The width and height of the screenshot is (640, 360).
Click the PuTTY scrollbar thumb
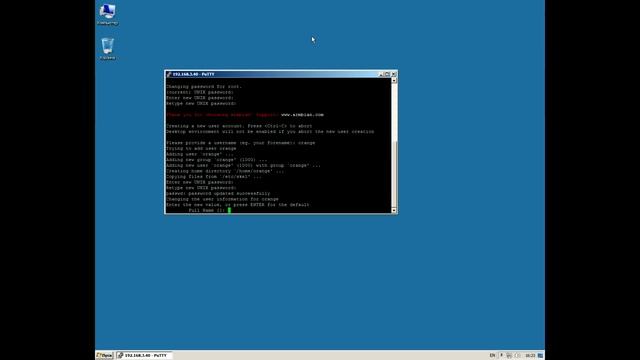tap(394, 173)
